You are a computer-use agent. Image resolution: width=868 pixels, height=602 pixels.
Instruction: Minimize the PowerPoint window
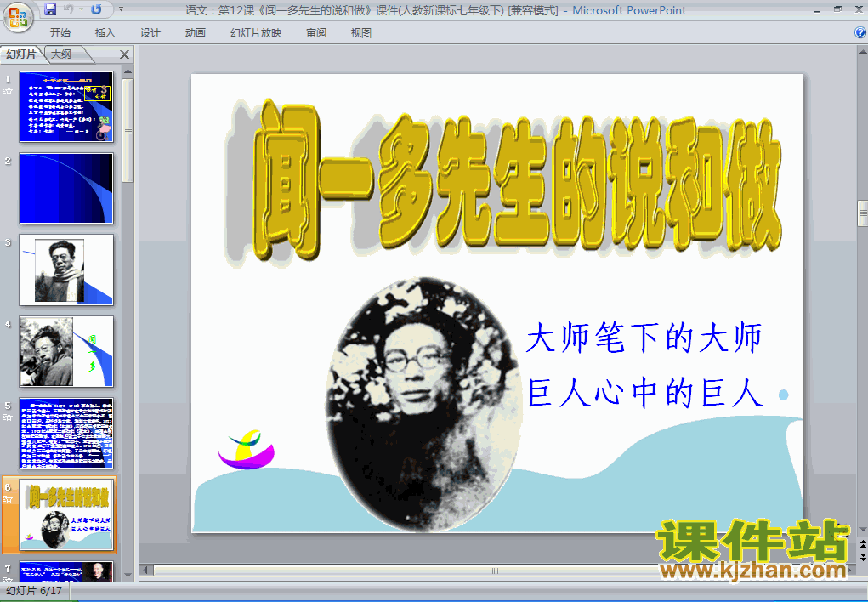click(x=816, y=10)
